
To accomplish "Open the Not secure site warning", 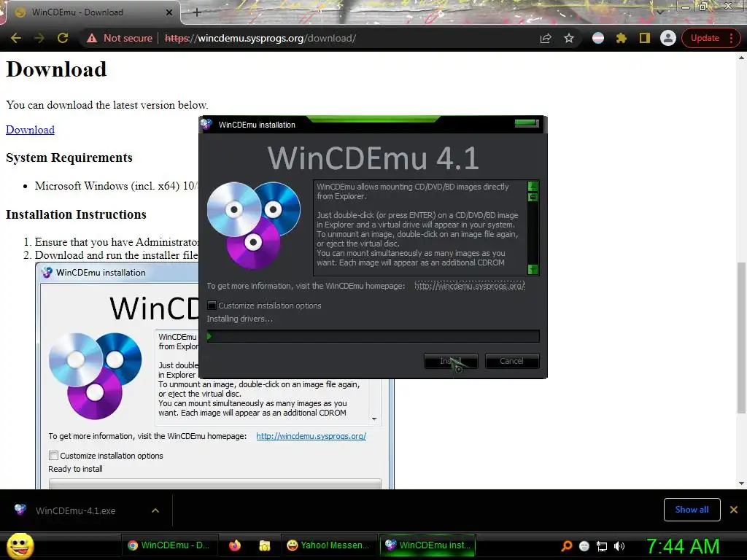I will 120,38.
